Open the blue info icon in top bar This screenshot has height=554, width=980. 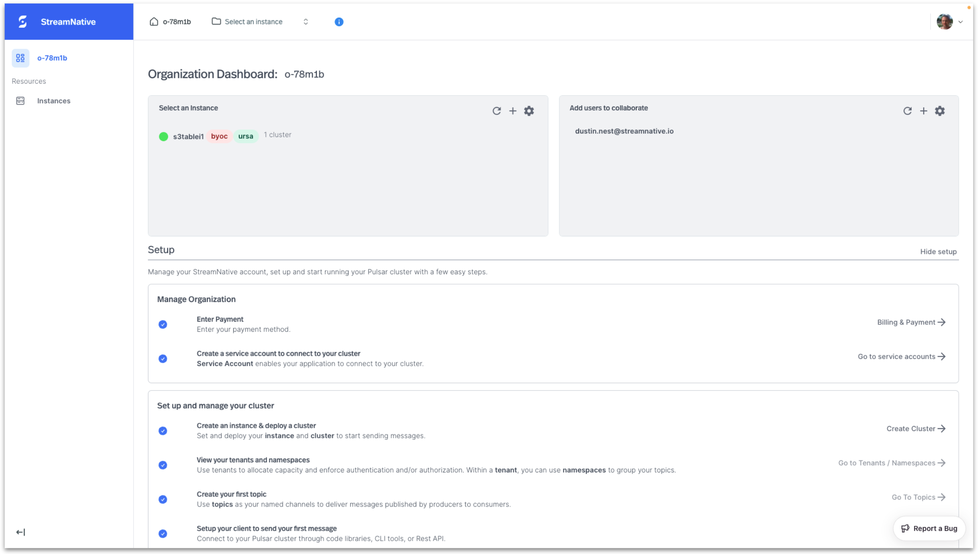click(339, 22)
